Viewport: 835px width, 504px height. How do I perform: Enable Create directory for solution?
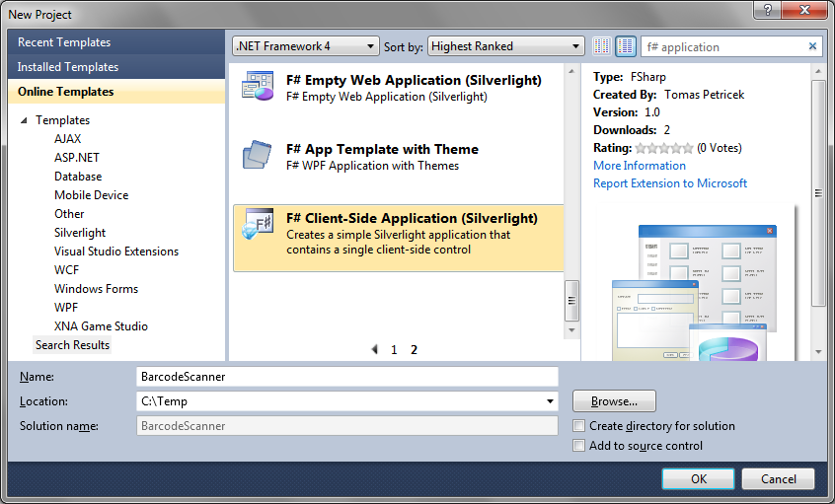pos(579,426)
